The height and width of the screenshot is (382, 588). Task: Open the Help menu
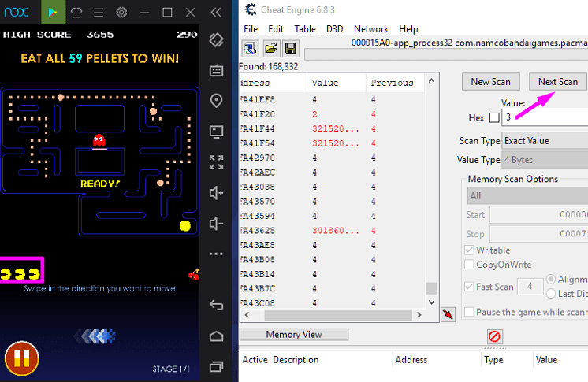pyautogui.click(x=408, y=29)
